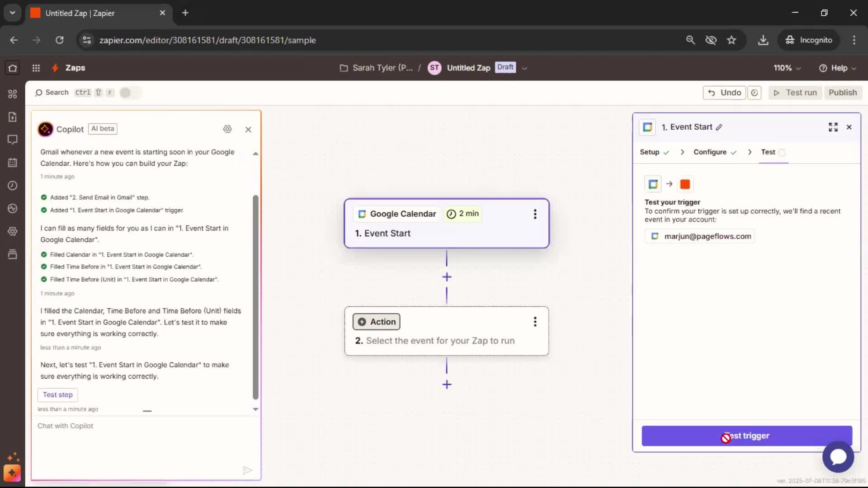This screenshot has width=868, height=488.
Task: Select the Google Calendar Event Start step card
Action: click(x=447, y=223)
